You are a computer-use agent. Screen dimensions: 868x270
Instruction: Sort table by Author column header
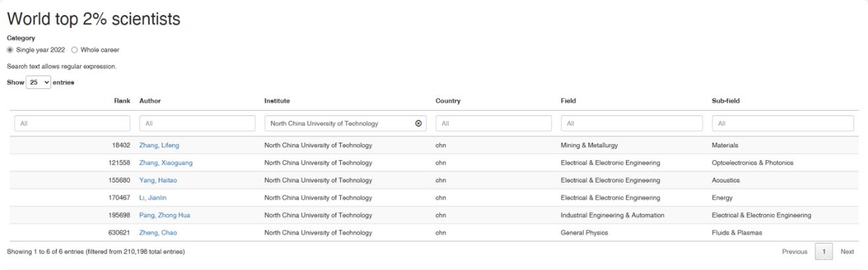pyautogui.click(x=150, y=101)
